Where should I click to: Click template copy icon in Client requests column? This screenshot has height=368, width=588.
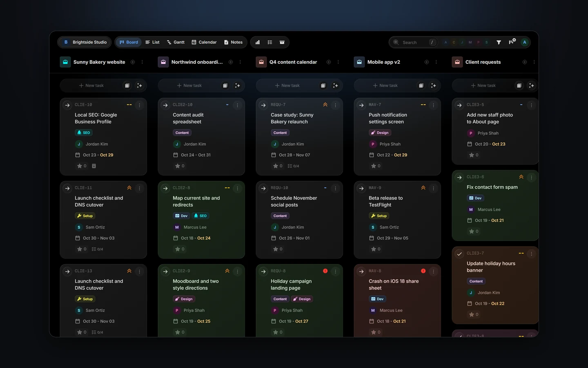pos(519,85)
